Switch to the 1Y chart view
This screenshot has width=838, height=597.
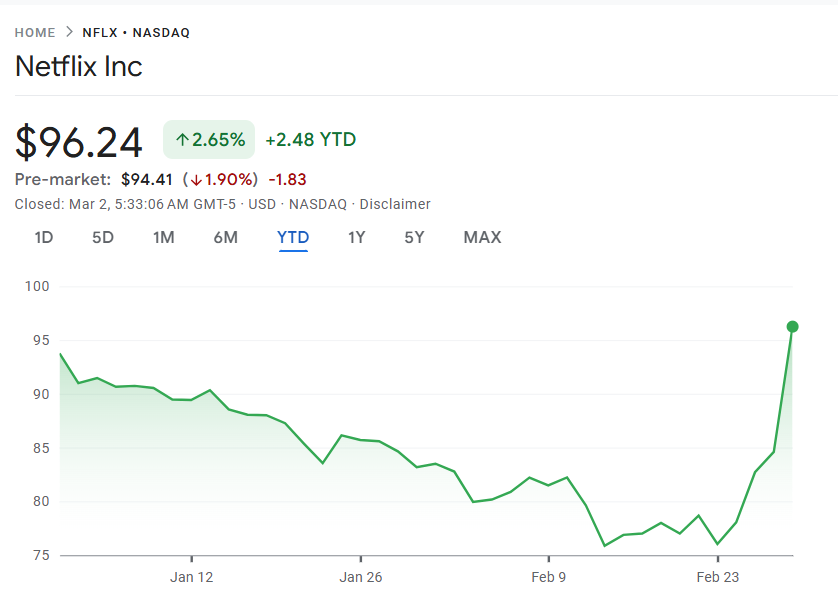coord(356,237)
